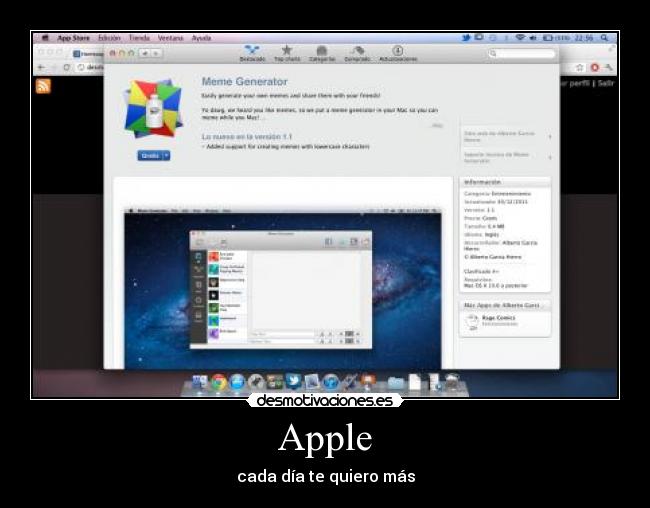Open the Ventana menu
Screen dimensions: 650x508
tap(170, 38)
